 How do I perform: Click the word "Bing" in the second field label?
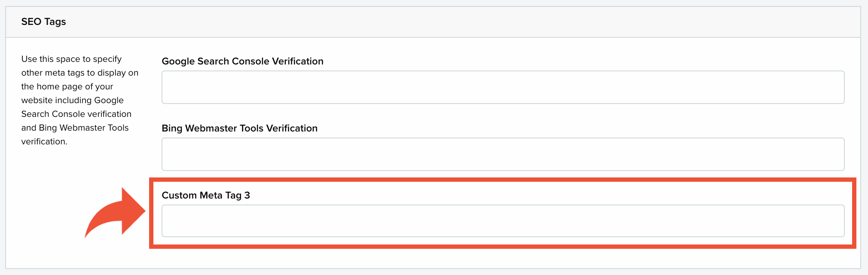pyautogui.click(x=172, y=128)
